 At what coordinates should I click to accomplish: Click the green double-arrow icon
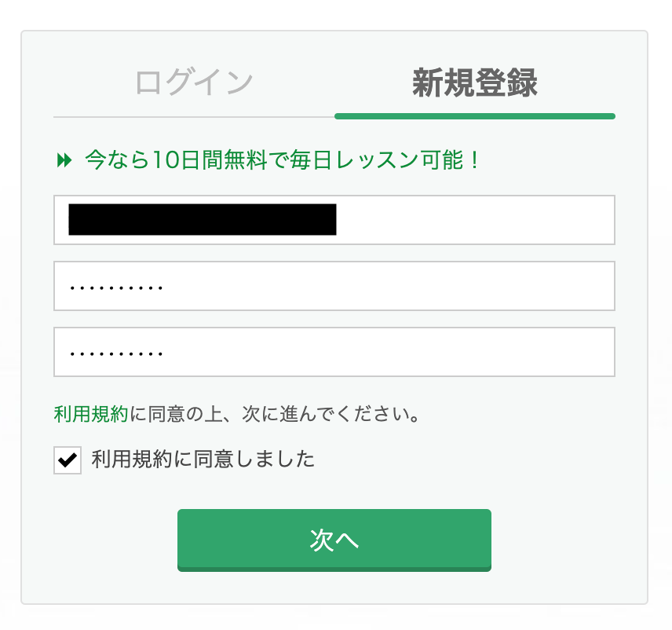(64, 161)
